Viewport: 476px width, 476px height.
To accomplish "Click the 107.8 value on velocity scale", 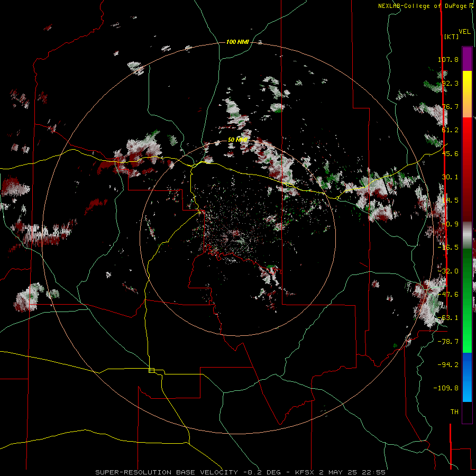I will click(x=448, y=59).
